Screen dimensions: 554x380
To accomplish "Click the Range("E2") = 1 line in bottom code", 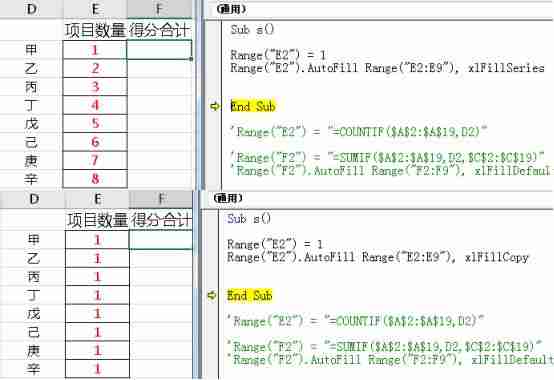I will (x=275, y=244).
